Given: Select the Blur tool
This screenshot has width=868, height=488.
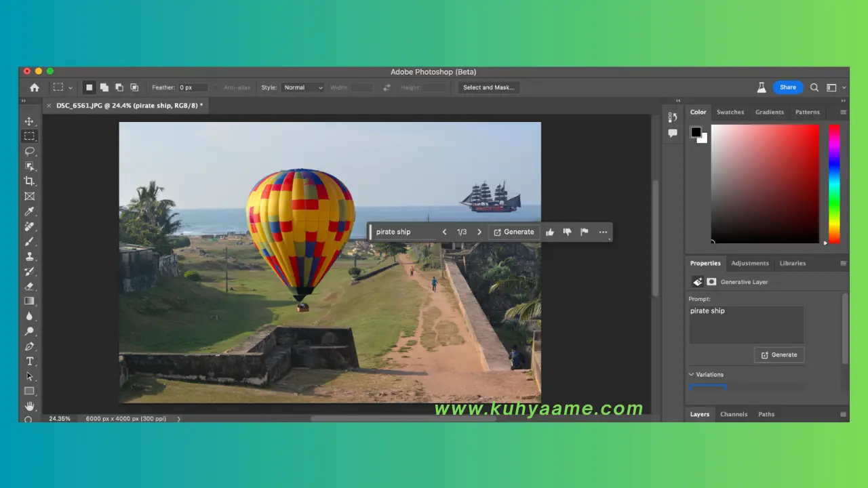Looking at the screenshot, I should pyautogui.click(x=29, y=316).
